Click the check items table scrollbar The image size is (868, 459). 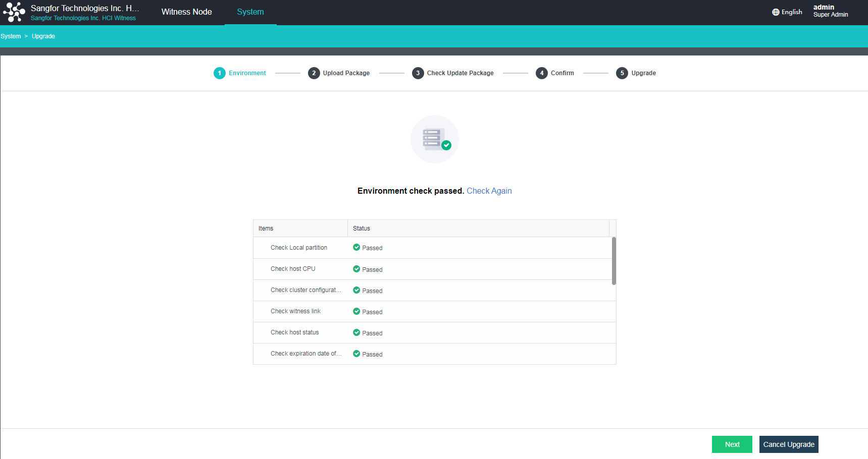coord(614,261)
